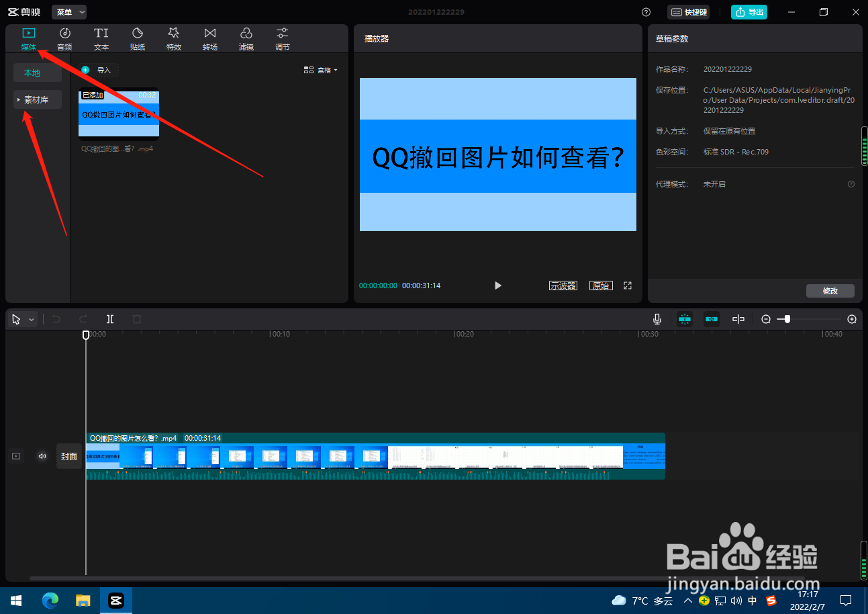Click the 封面 (Cover) button
Screen dimensions: 868x614
point(69,456)
